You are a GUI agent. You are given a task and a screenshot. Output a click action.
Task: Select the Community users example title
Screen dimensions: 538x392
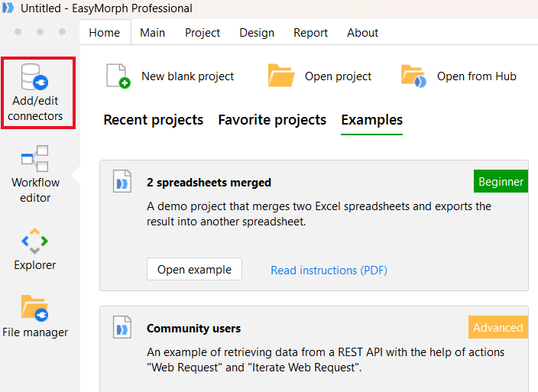(x=194, y=329)
